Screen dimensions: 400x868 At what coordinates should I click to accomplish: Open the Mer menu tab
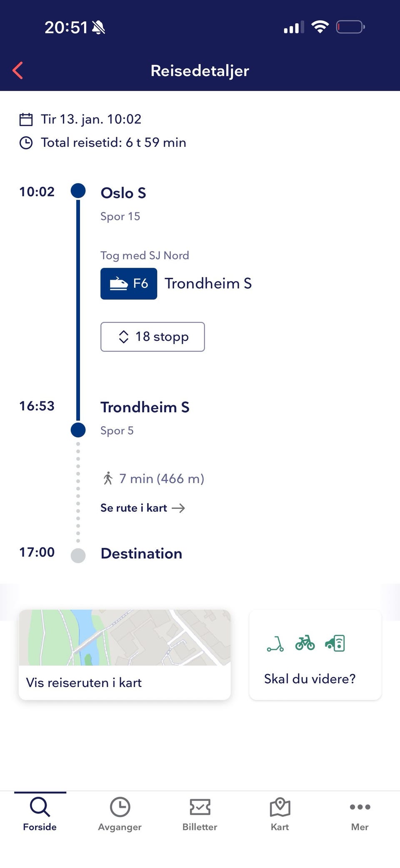[x=360, y=813]
